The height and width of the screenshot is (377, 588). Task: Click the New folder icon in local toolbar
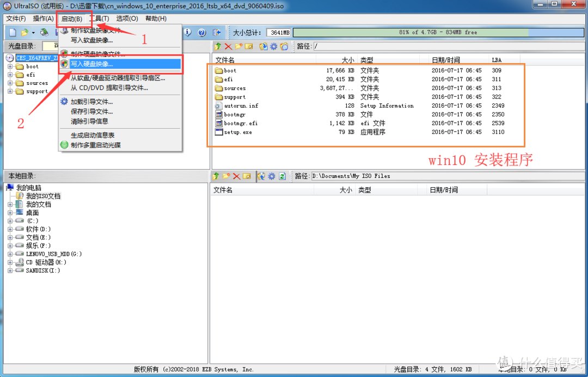[226, 176]
